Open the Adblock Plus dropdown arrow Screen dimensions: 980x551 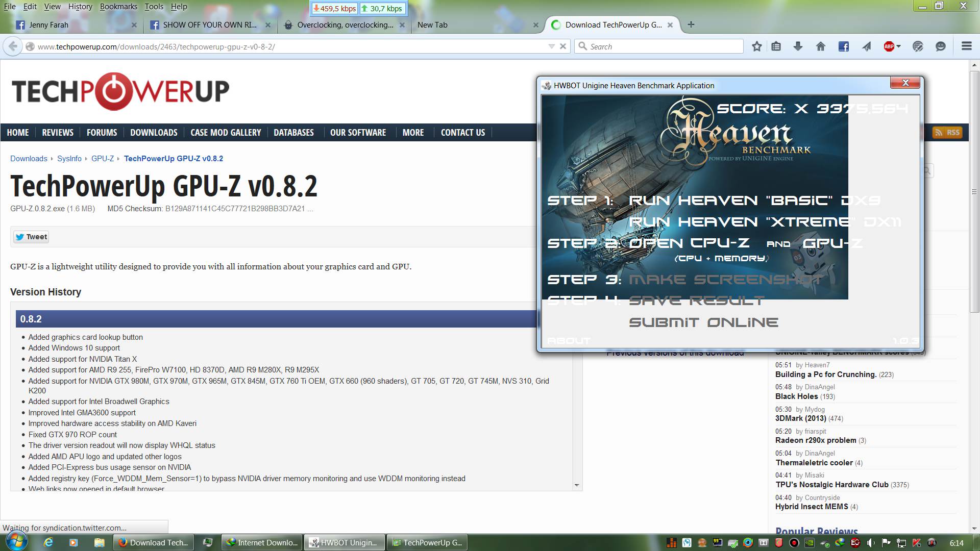click(899, 46)
